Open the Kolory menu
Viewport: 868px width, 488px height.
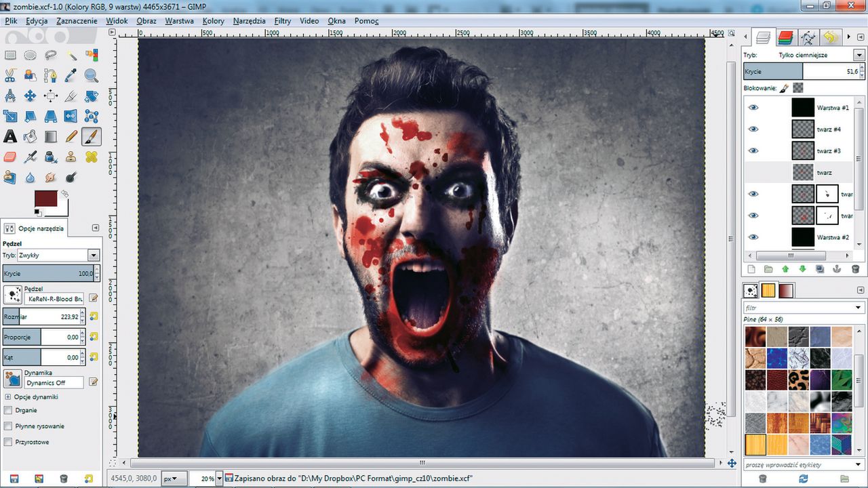[214, 21]
